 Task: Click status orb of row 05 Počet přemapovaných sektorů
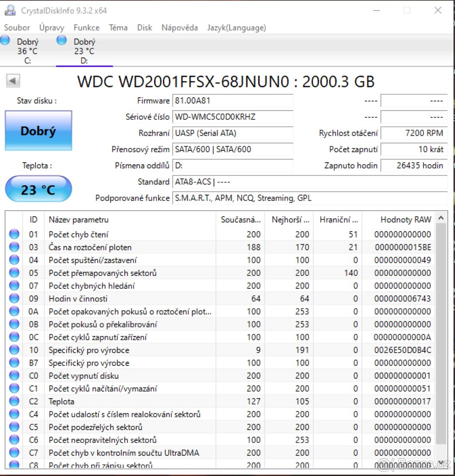(14, 273)
